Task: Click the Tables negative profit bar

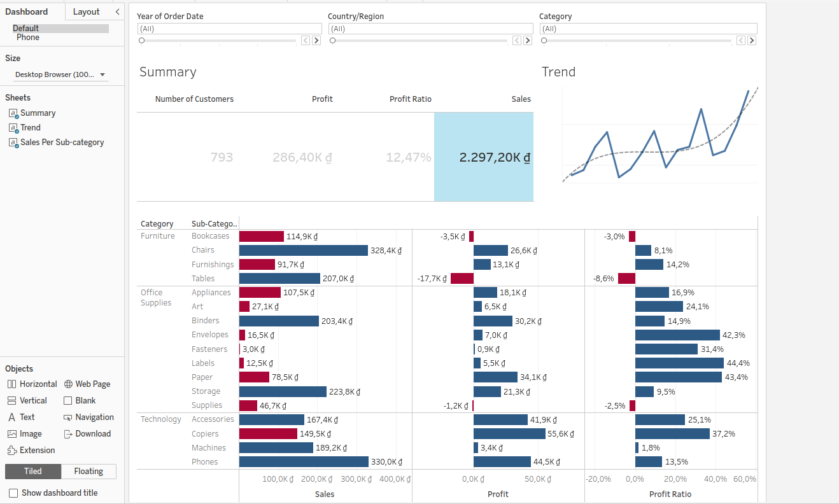Action: 462,279
